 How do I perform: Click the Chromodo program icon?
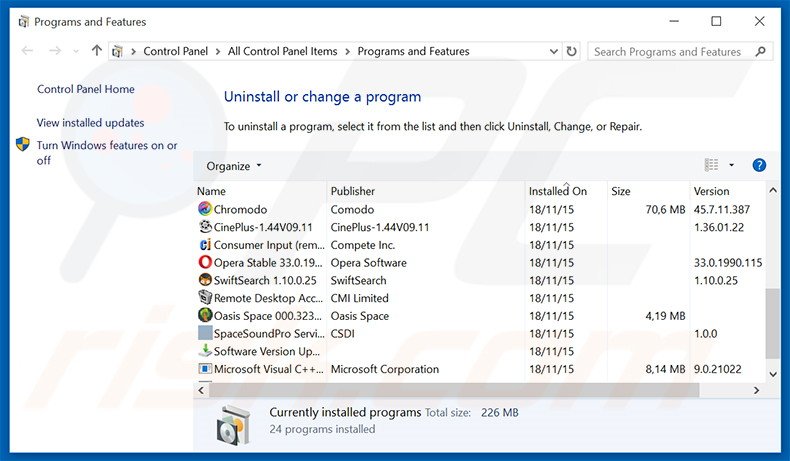pos(205,209)
